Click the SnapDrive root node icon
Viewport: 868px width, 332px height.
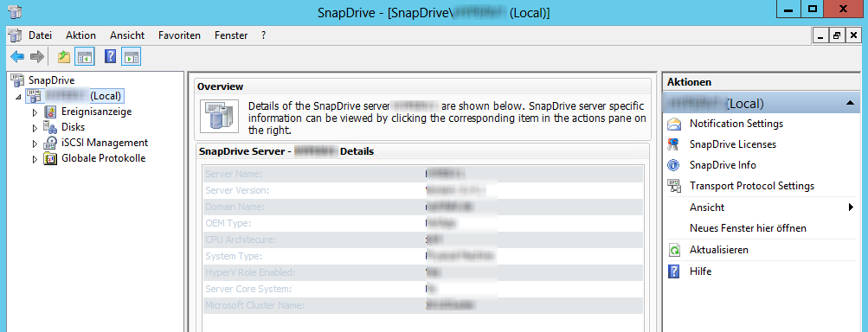17,80
